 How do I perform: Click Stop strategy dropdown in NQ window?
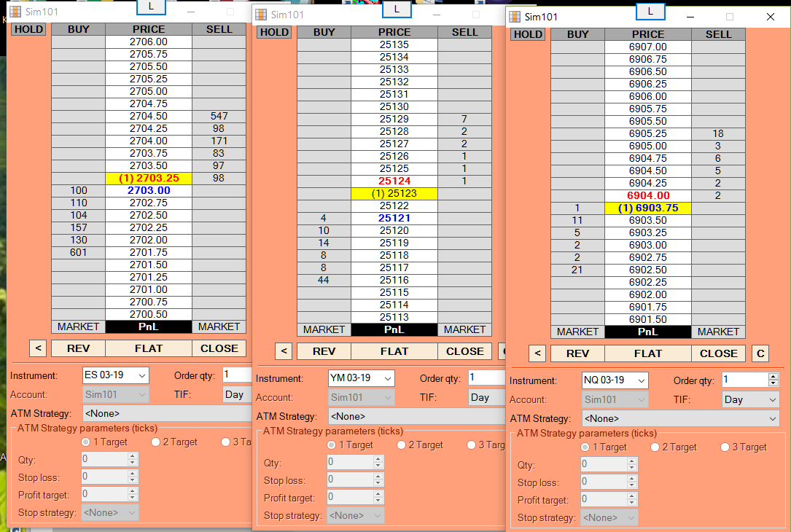[609, 517]
